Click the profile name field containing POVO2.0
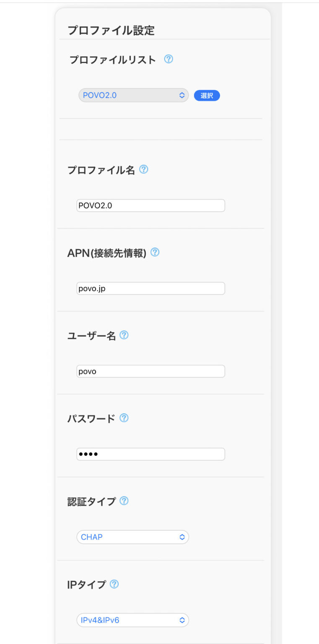Screen dimensions: 319x644 [x=150, y=205]
